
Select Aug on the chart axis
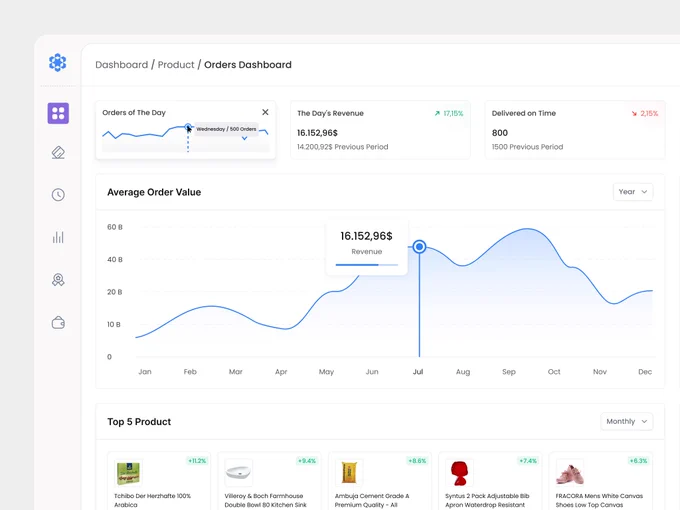point(463,372)
